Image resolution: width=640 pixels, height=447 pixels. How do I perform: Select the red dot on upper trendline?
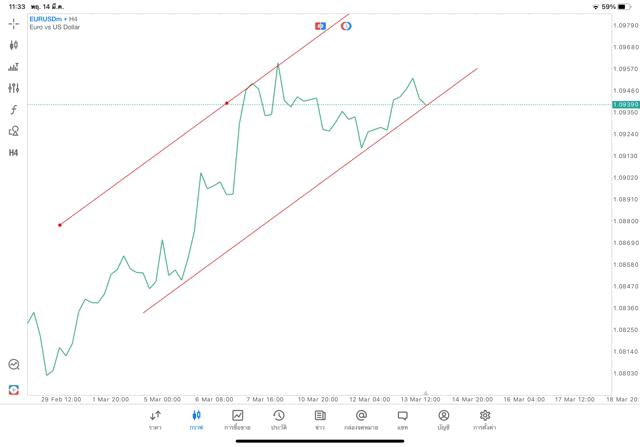coord(227,103)
